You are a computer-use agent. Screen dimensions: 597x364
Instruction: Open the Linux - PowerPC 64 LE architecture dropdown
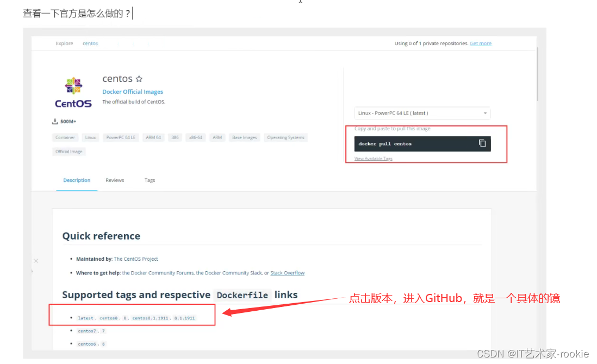422,113
